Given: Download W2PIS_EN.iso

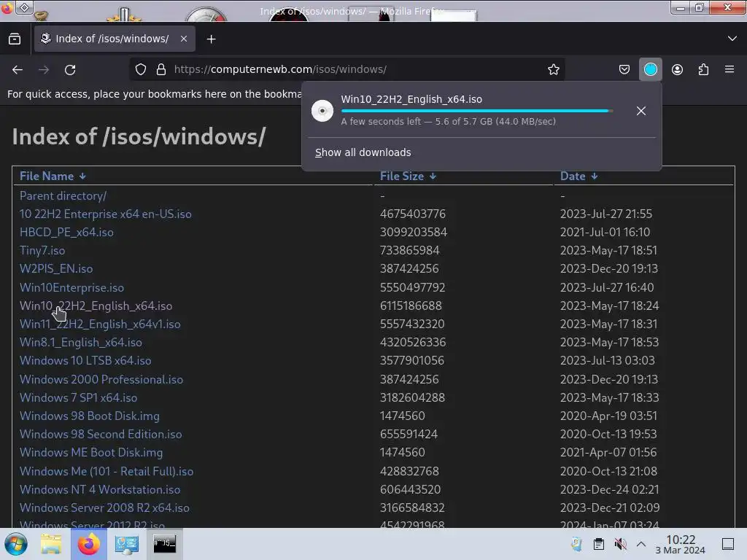Looking at the screenshot, I should click(x=56, y=268).
